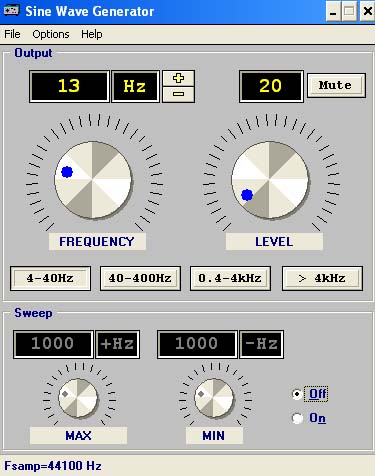Open the Help menu
The height and width of the screenshot is (476, 375).
click(x=92, y=34)
